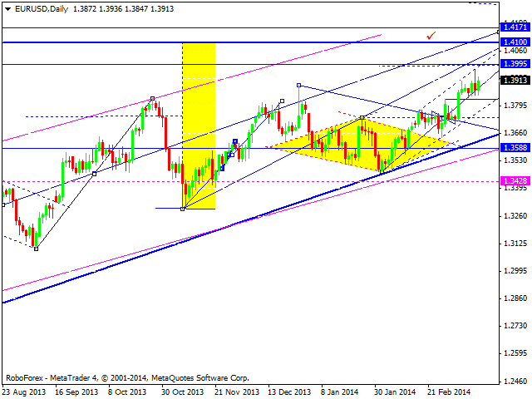Click the 8 Jan 2014 date label

[338, 391]
